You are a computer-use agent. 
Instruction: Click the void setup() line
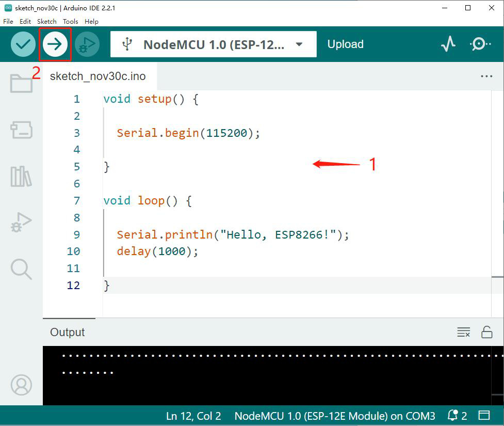coord(151,99)
